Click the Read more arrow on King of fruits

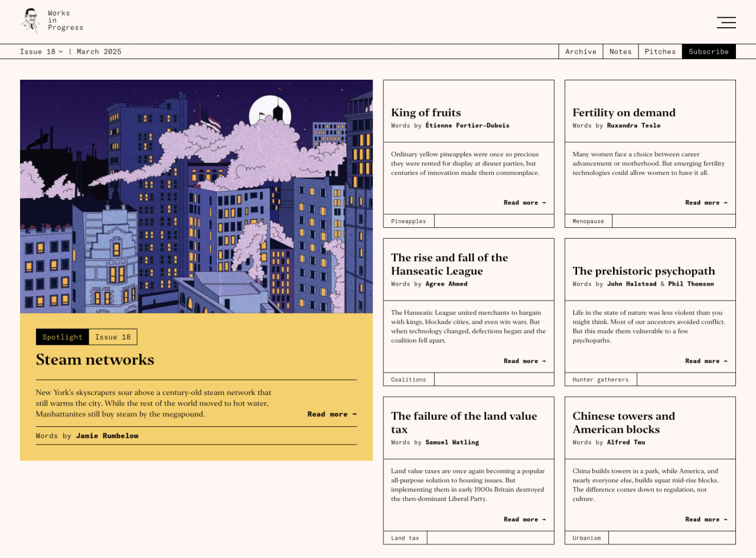point(524,202)
